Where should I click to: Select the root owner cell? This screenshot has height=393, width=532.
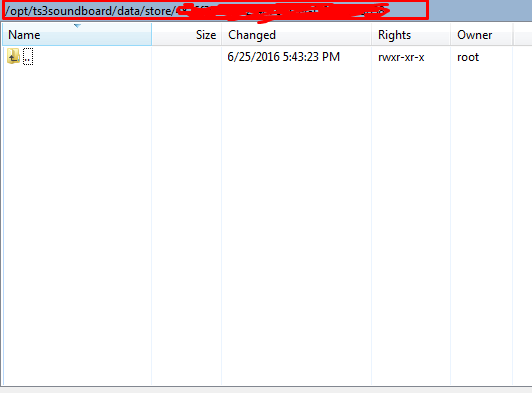pyautogui.click(x=468, y=57)
